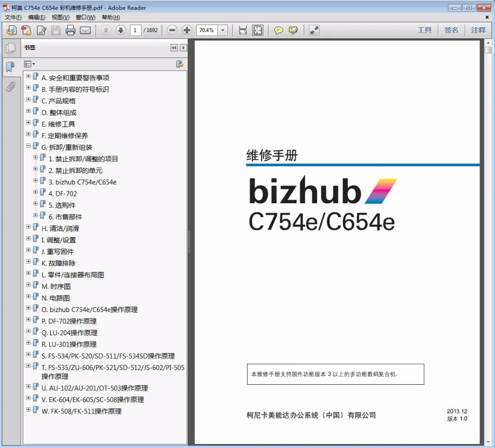Open the 视图 menu
Screen dimensions: 495x448
click(x=59, y=17)
